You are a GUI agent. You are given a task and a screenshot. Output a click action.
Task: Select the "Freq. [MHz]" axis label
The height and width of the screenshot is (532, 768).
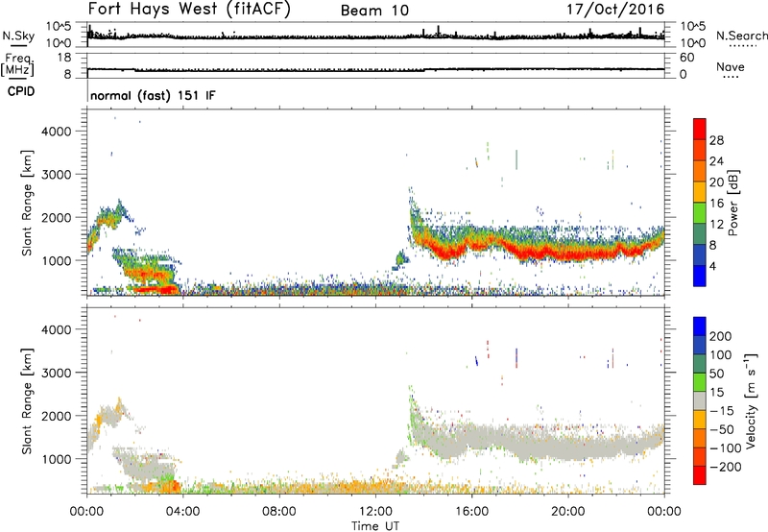pos(18,64)
